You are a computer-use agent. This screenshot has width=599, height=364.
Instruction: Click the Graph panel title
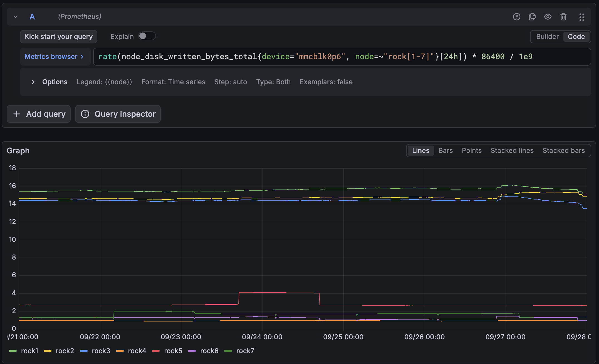pos(18,151)
